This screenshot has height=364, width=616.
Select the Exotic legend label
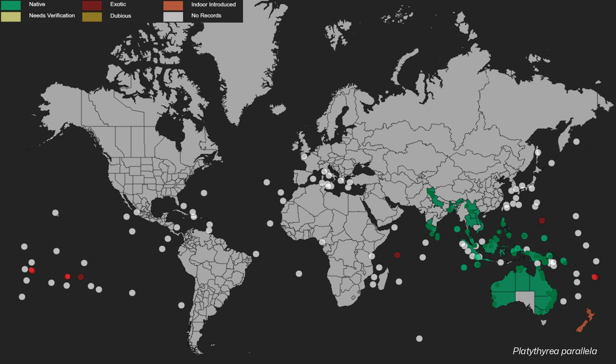[118, 4]
